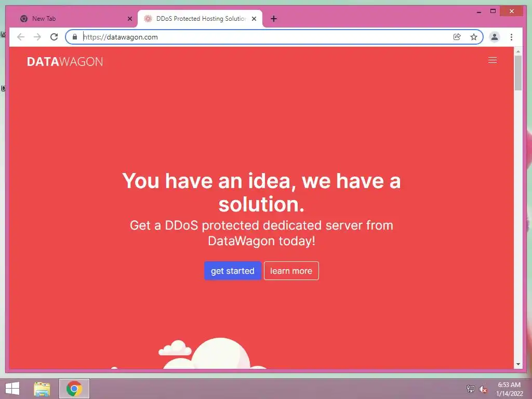532x399 pixels.
Task: Click the browser forward arrow
Action: [x=37, y=37]
